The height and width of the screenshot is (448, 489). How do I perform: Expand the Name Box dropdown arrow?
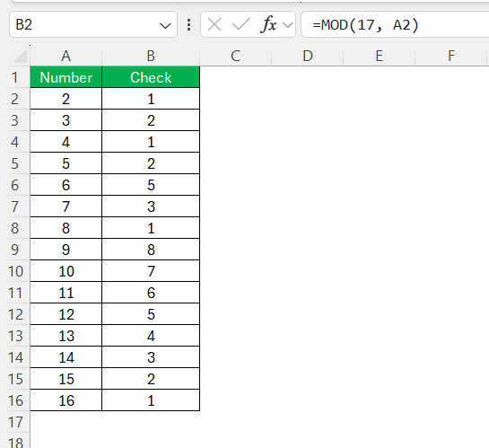click(165, 25)
